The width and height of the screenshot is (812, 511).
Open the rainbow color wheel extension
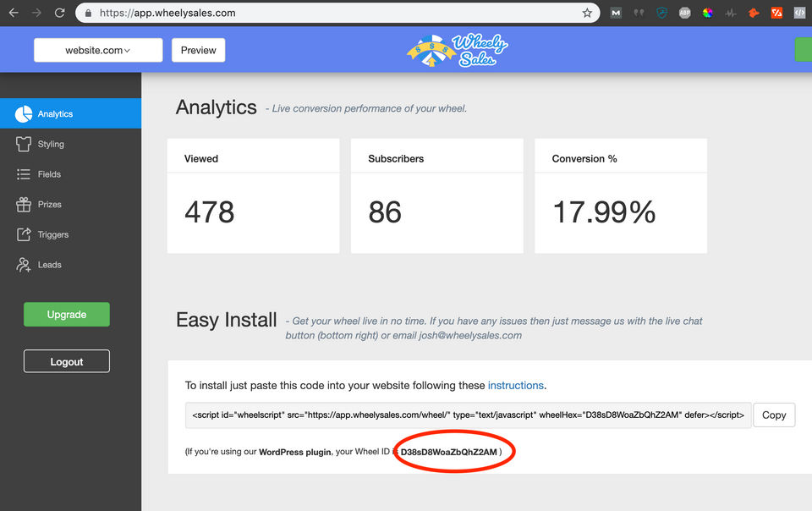click(x=708, y=14)
